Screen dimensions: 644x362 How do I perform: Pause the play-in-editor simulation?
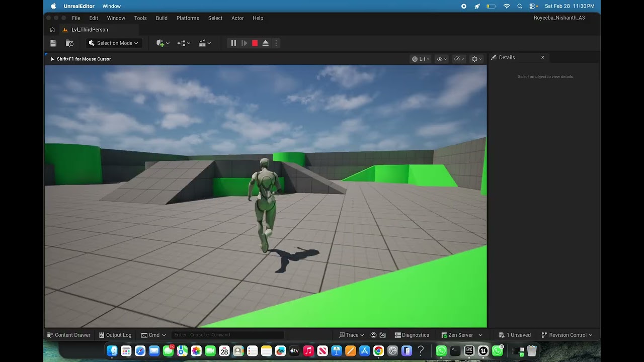[233, 43]
